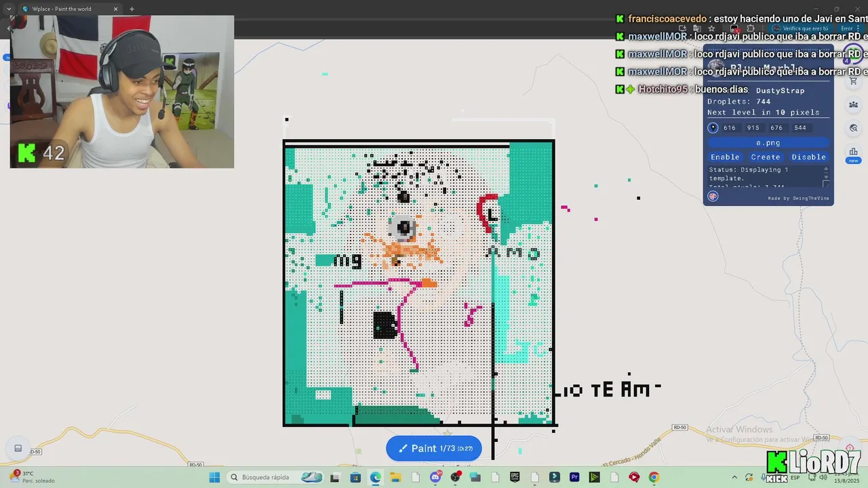Image resolution: width=868 pixels, height=488 pixels.
Task: Open Google Chrome from the taskbar
Action: [654, 477]
